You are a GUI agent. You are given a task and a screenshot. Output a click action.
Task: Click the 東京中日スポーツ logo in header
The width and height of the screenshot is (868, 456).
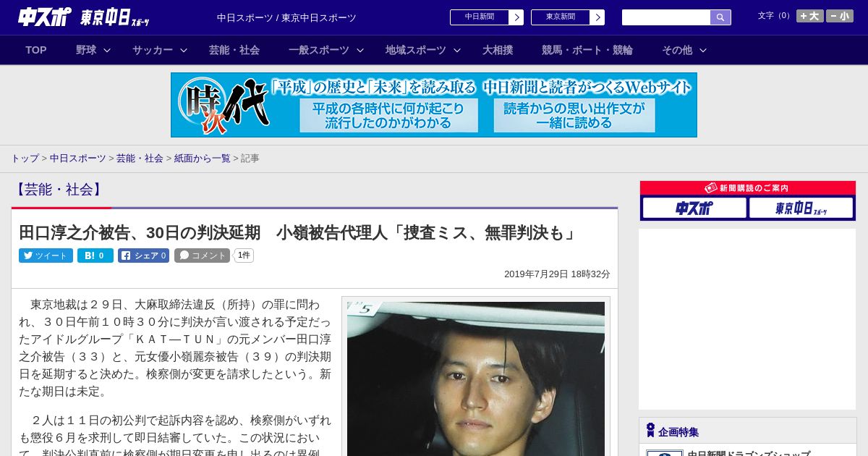point(115,17)
